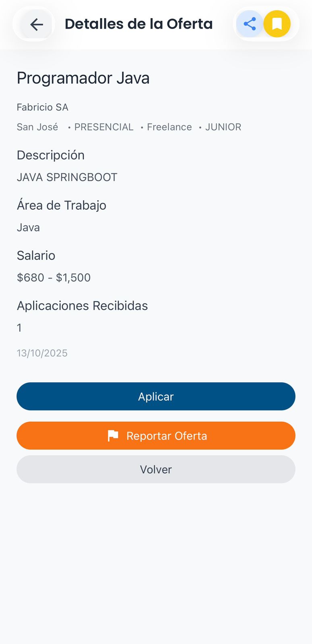
Task: Select the $680 - $1,500 salary range
Action: (x=54, y=278)
